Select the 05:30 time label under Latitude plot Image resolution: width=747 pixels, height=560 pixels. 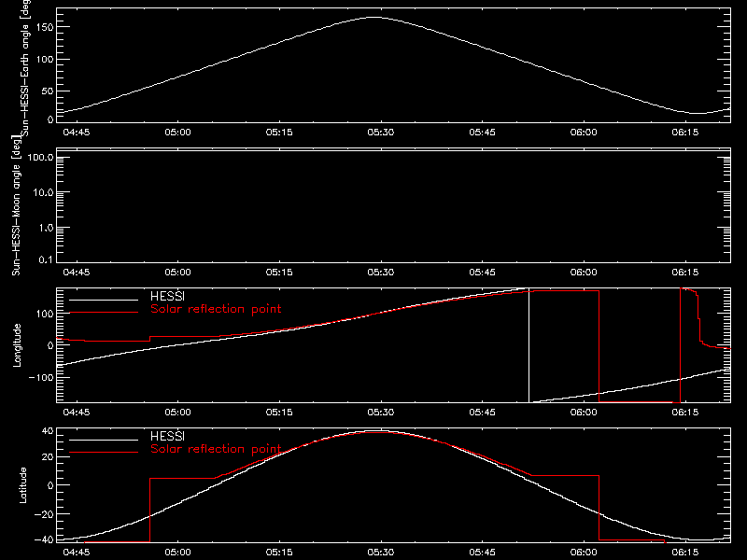381,553
